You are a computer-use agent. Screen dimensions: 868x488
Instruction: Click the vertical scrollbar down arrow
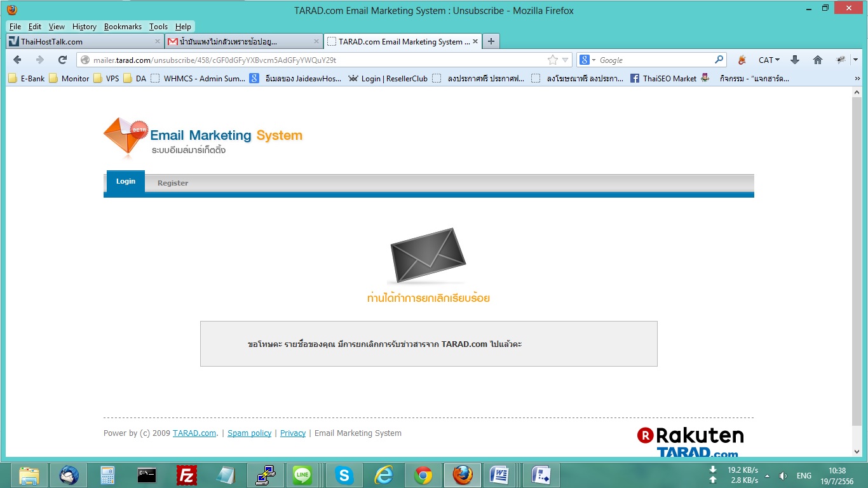click(857, 452)
